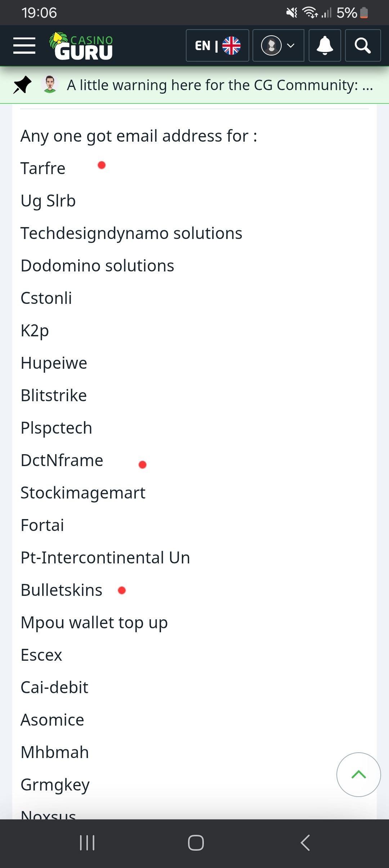Viewport: 389px width, 868px height.
Task: Click the pinned post pin icon
Action: click(22, 85)
